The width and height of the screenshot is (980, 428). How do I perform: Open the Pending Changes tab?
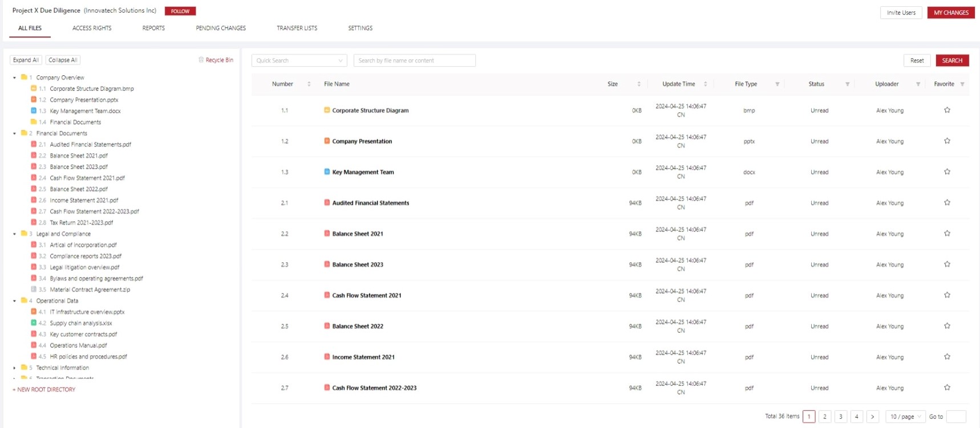(x=221, y=28)
